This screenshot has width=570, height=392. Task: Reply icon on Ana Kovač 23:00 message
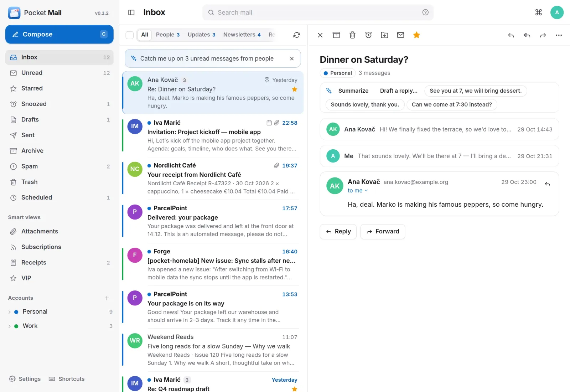click(x=548, y=184)
